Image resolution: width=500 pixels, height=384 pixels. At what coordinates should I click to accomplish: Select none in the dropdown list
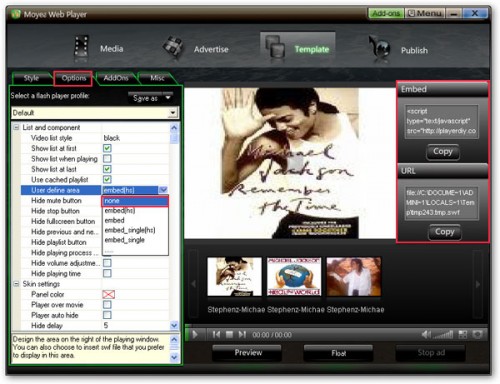pos(135,201)
